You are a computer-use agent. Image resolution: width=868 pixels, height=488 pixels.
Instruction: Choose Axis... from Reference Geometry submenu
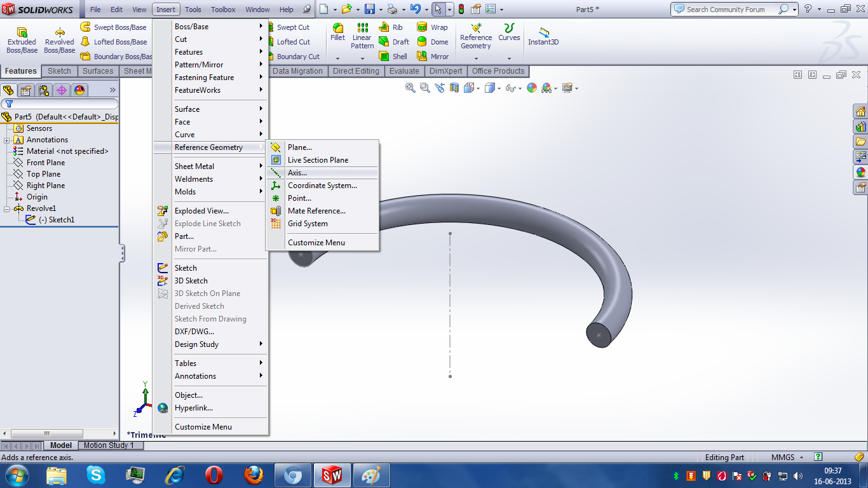pos(323,173)
